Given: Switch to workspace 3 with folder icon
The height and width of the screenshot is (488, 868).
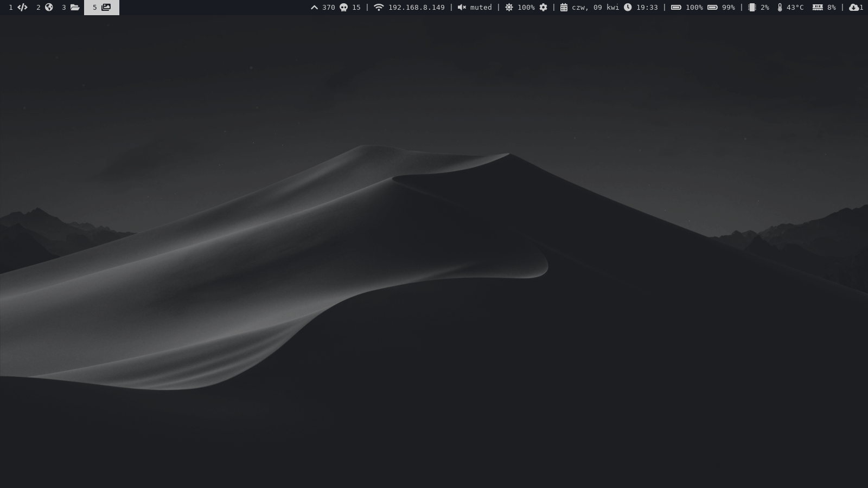Looking at the screenshot, I should coord(71,7).
